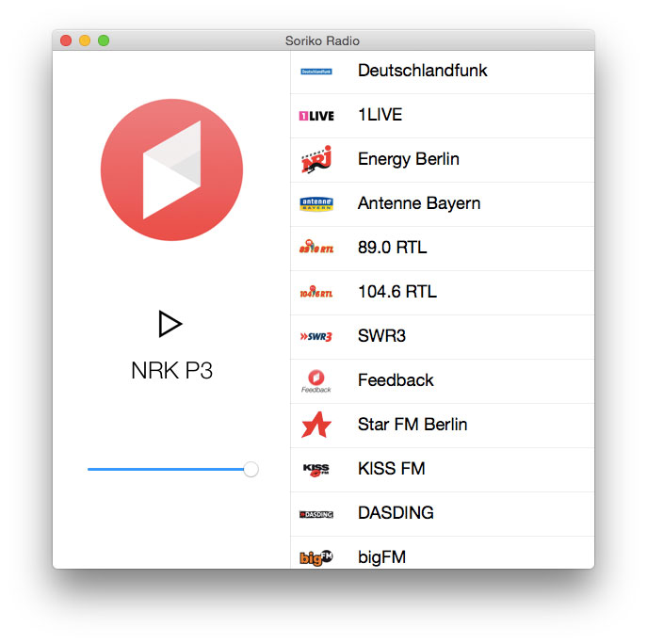Click the NRK P3 current station label
Viewport: 647px width, 644px height.
click(171, 370)
